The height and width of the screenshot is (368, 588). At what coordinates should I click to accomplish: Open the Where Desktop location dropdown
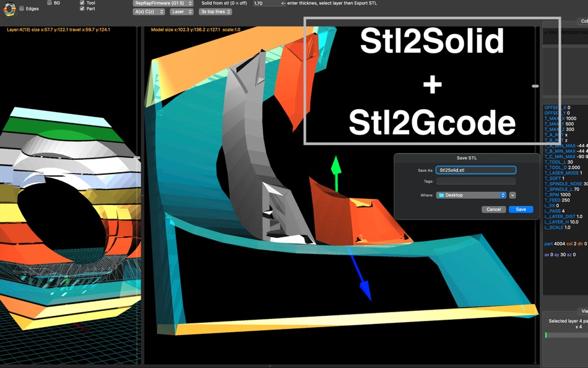click(472, 195)
